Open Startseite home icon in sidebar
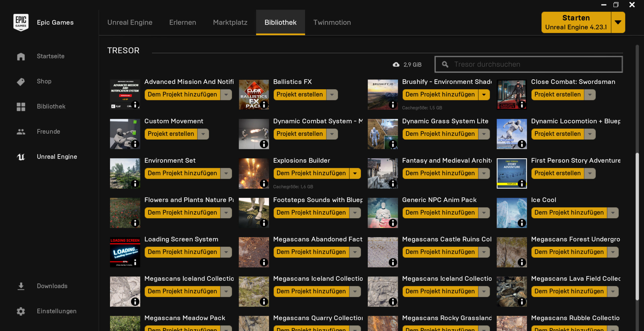Viewport: 644px width, 331px height. point(21,56)
